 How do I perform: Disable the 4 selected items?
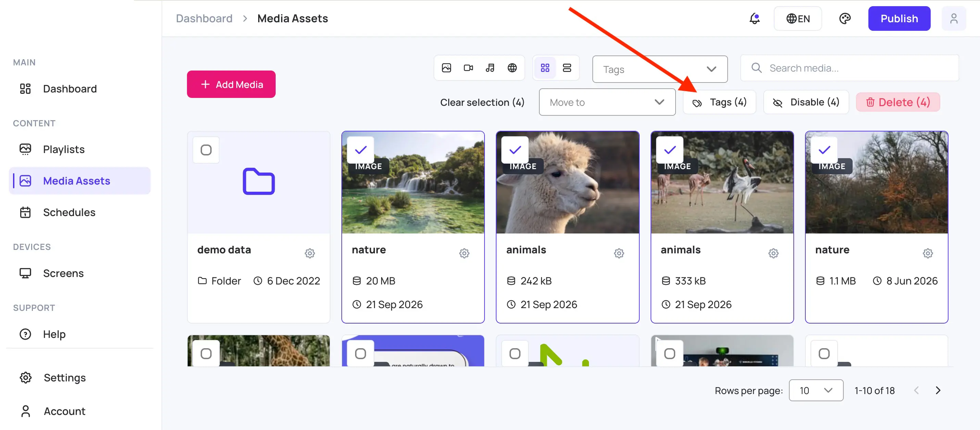click(806, 102)
